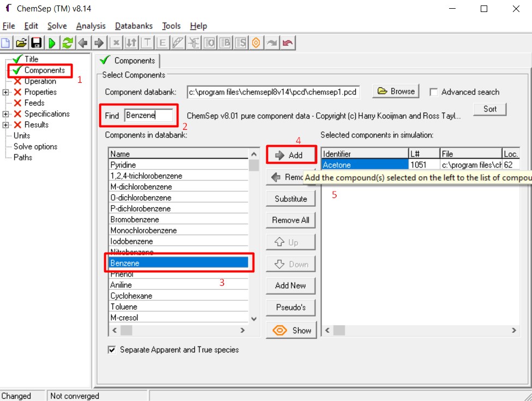The height and width of the screenshot is (401, 532).
Task: Click the green refresh arrows toolbar icon
Action: (x=68, y=43)
